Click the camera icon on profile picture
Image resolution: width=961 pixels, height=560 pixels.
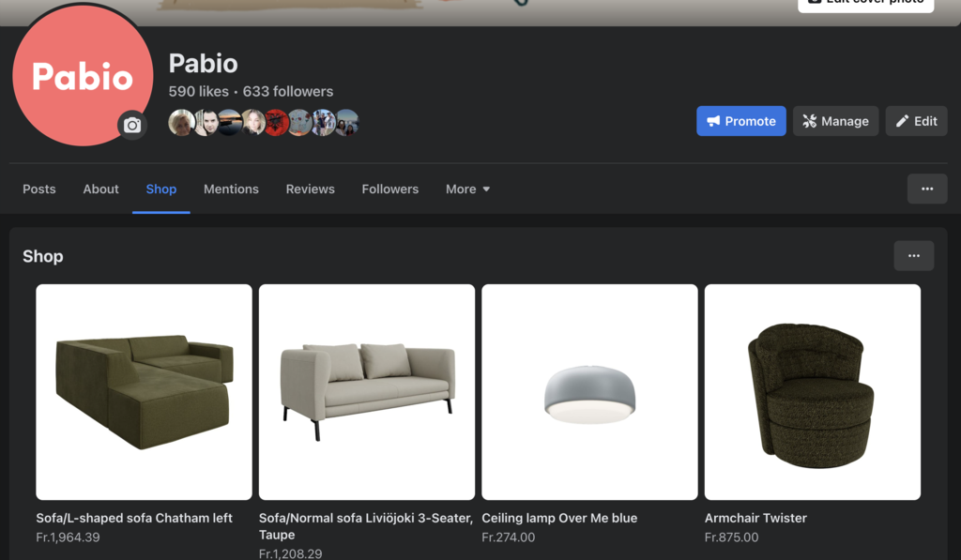132,125
